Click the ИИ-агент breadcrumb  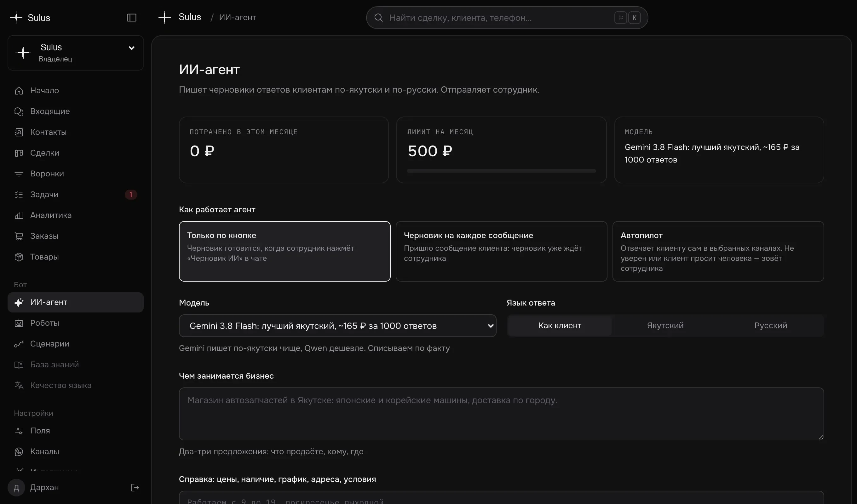coord(237,17)
